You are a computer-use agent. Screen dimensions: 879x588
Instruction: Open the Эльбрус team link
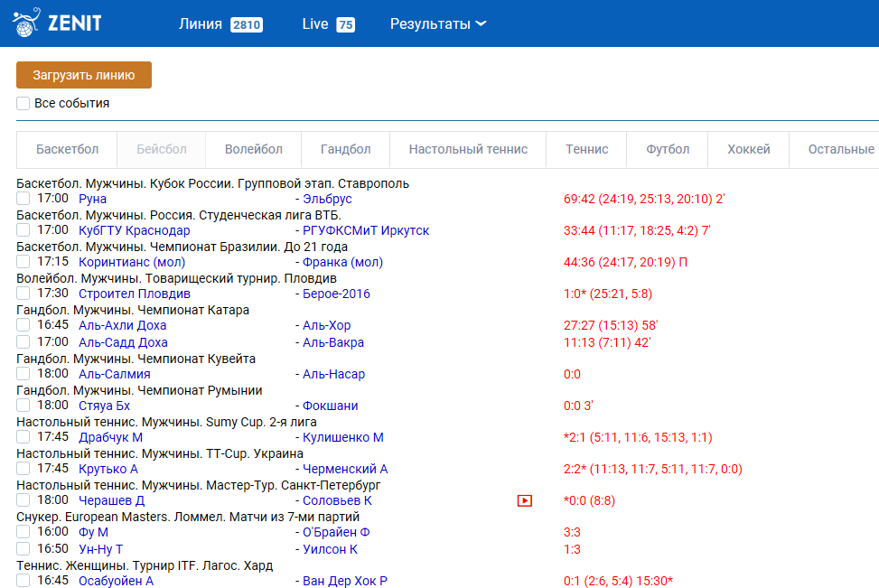tap(327, 199)
